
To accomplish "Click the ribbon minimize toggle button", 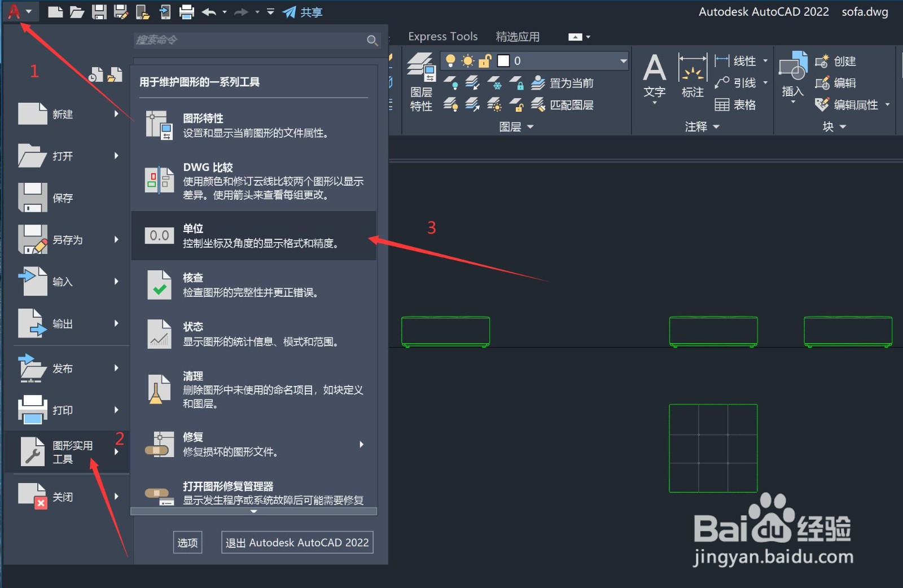I will pyautogui.click(x=575, y=37).
